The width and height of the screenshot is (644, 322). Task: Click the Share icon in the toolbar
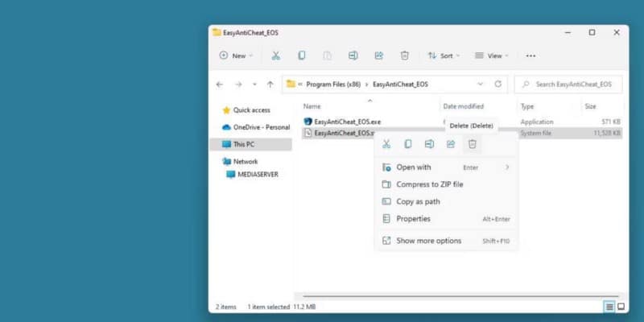pos(378,56)
